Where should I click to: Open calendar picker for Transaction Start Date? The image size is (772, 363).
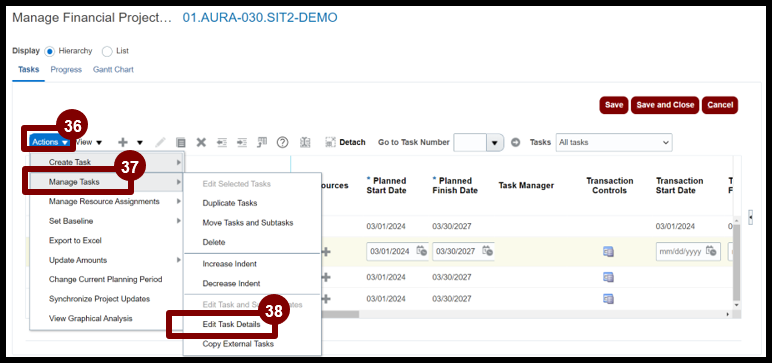[x=711, y=251]
